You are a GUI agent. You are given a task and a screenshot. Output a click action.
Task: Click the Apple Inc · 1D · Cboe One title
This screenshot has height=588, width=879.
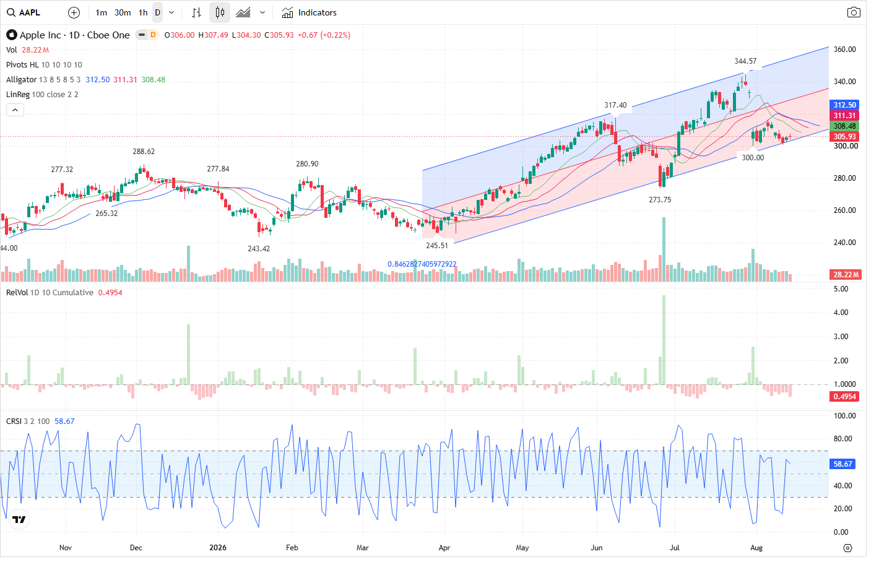coord(75,35)
